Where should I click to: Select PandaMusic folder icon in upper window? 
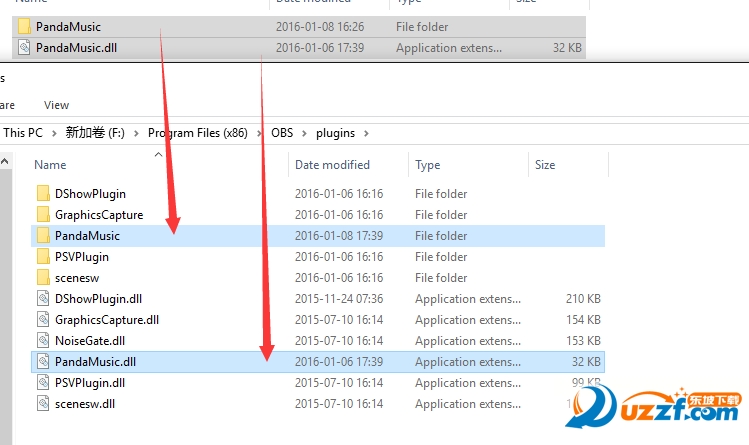click(x=24, y=27)
